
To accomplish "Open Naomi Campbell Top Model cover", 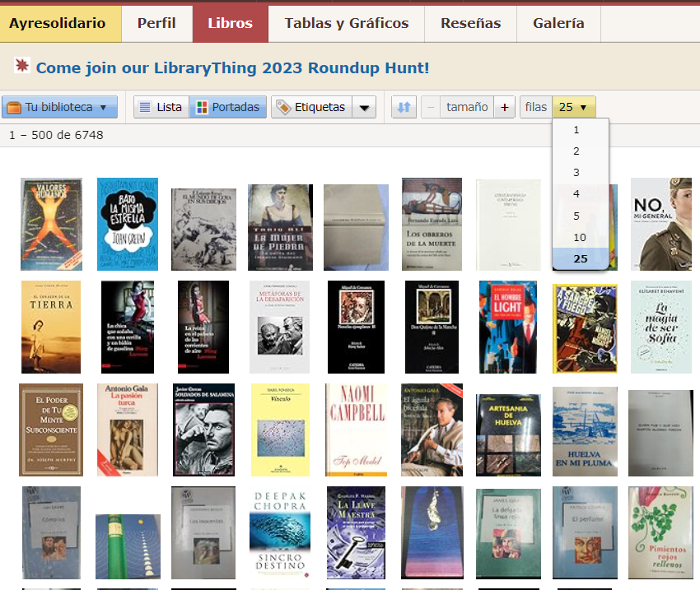I will click(x=357, y=430).
